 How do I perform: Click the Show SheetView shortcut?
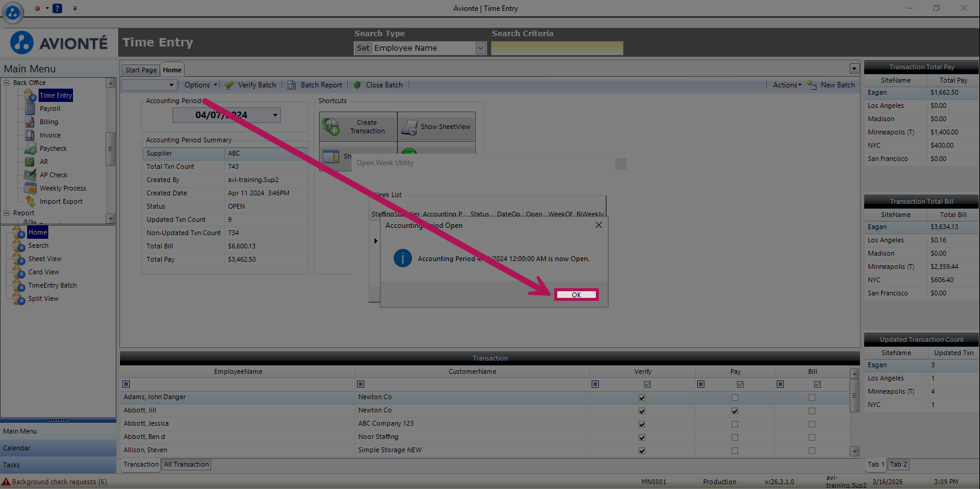pos(437,127)
